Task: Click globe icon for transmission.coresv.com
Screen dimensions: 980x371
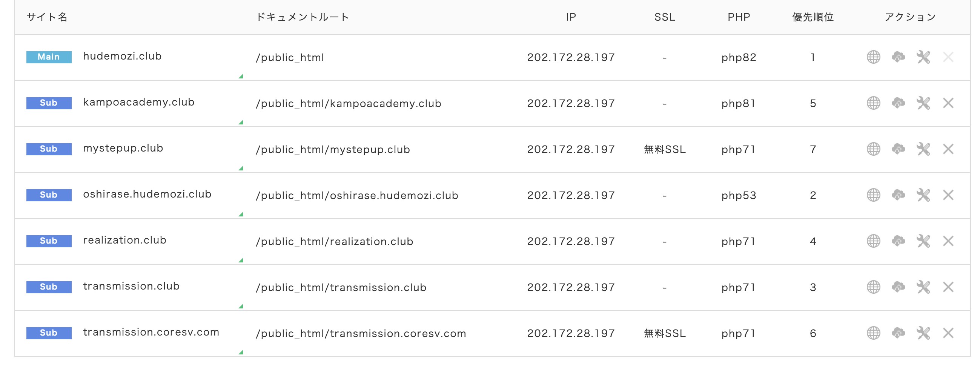Action: click(874, 333)
